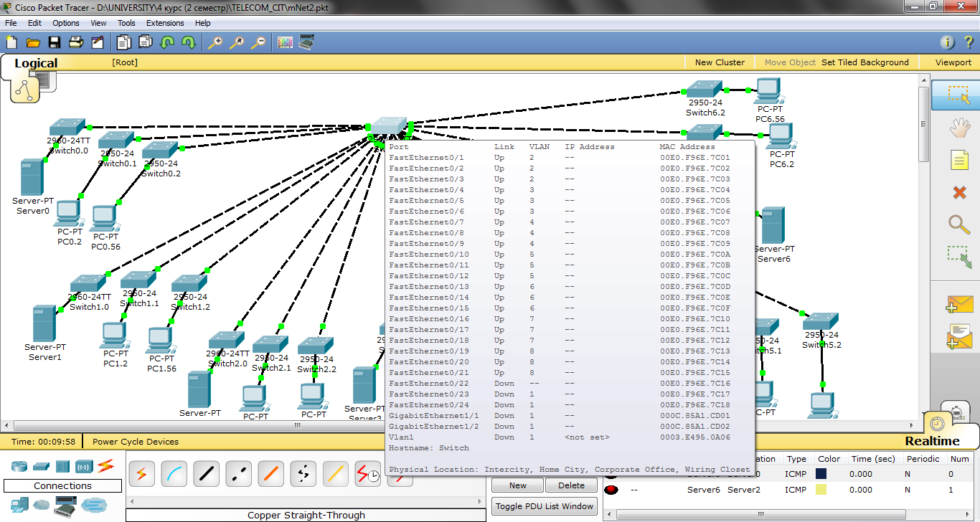Screen dimensions: 980x522
Task: Click Set Tiled Background
Action: click(x=865, y=62)
